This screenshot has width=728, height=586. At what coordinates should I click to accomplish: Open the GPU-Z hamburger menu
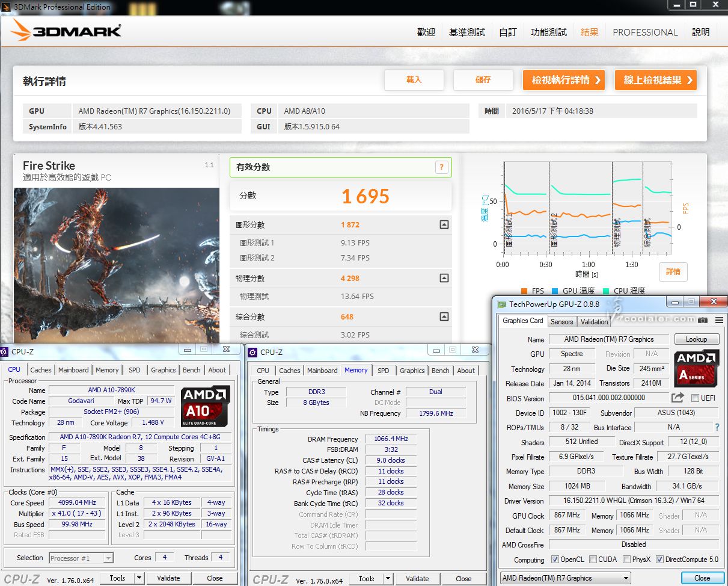point(719,320)
